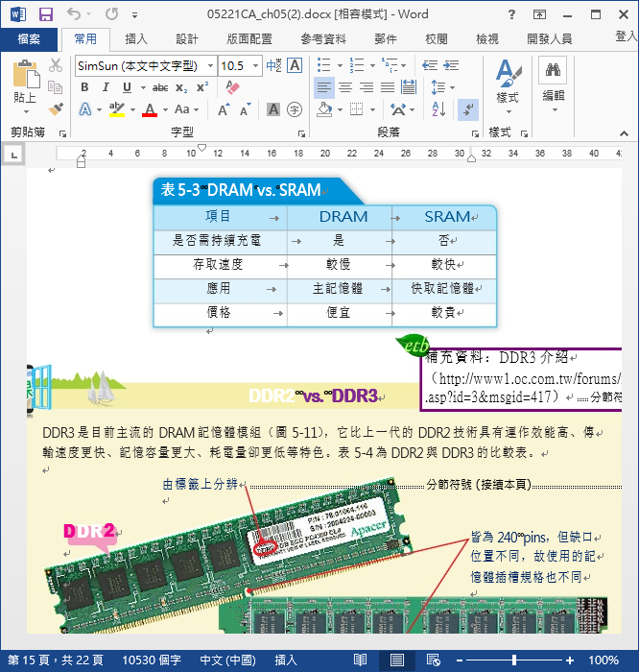Image resolution: width=639 pixels, height=672 pixels.
Task: Click the yellow text highlight color button
Action: pyautogui.click(x=116, y=109)
